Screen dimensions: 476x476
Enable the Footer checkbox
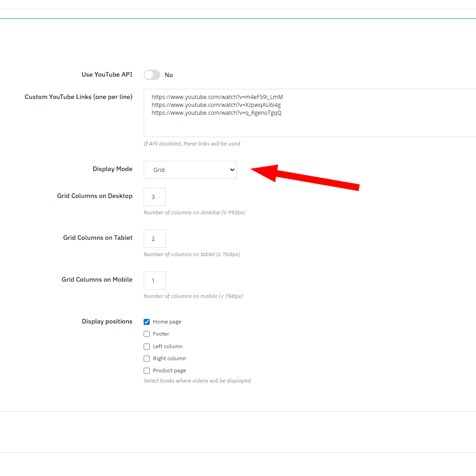click(146, 334)
